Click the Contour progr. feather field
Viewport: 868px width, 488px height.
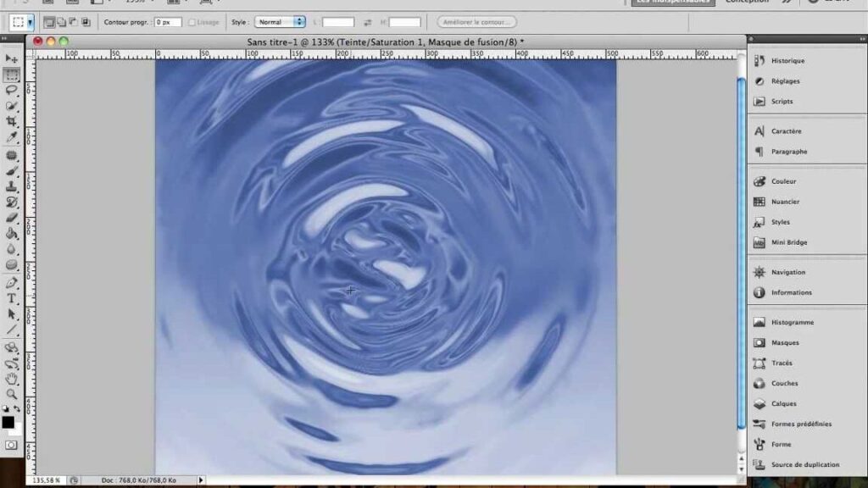168,22
